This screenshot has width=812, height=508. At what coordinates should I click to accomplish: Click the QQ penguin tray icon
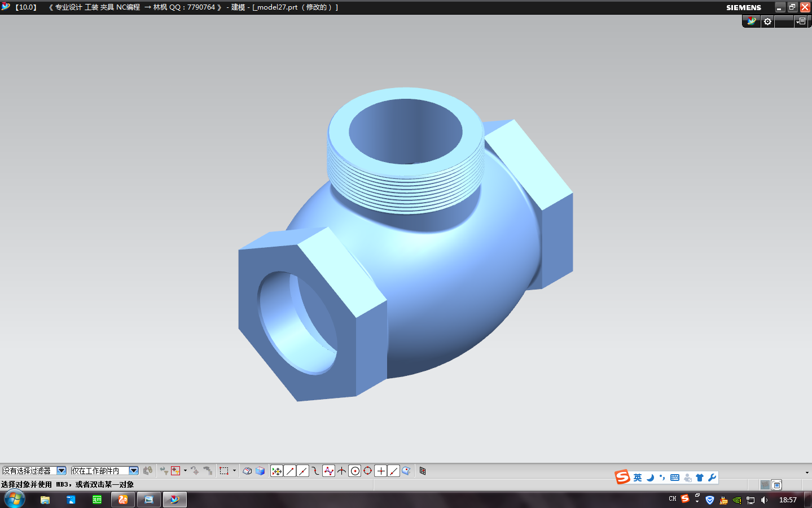click(x=723, y=500)
